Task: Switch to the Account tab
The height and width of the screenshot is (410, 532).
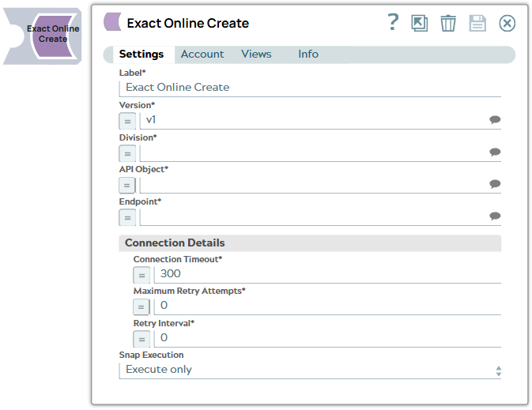Action: point(202,55)
